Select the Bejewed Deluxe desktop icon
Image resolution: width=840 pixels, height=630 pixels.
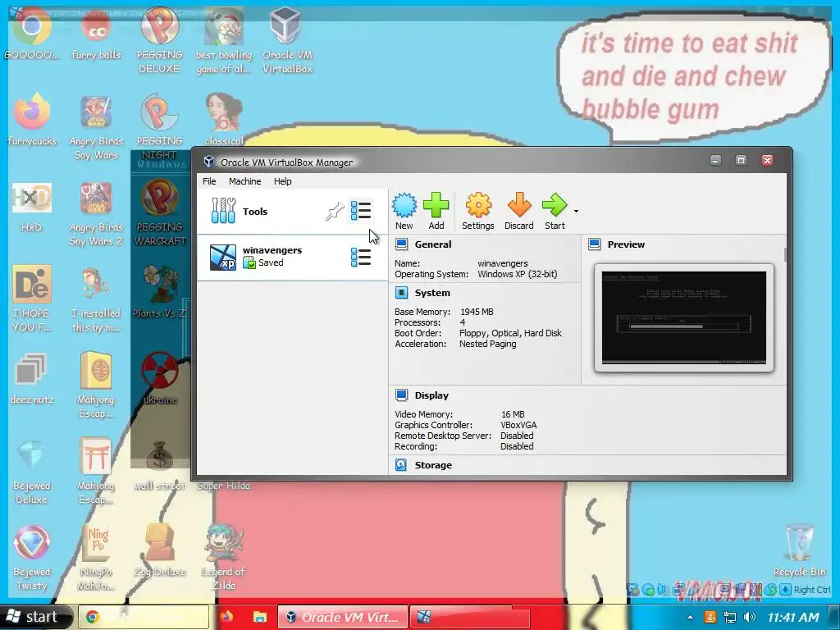32,472
